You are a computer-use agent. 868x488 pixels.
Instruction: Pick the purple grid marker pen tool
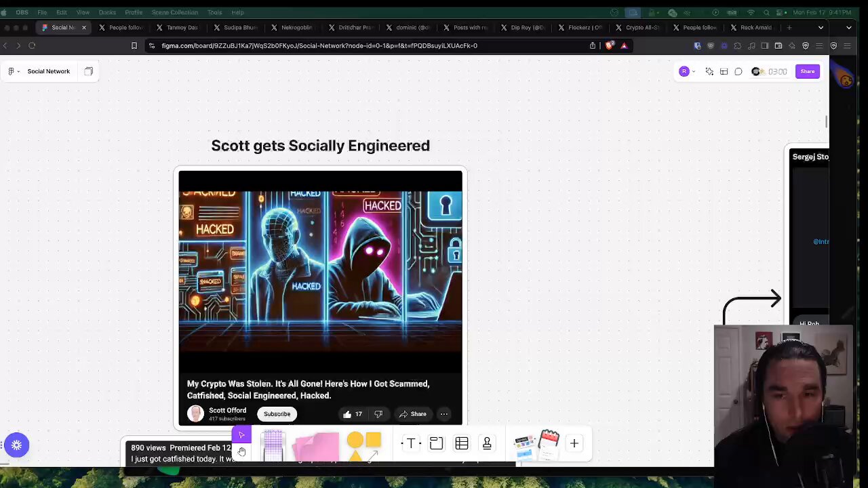273,445
